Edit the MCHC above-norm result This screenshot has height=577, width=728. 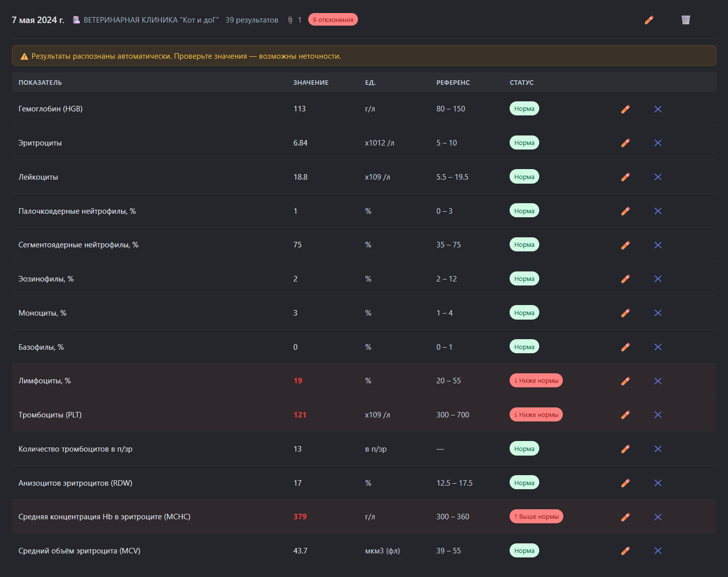point(625,517)
